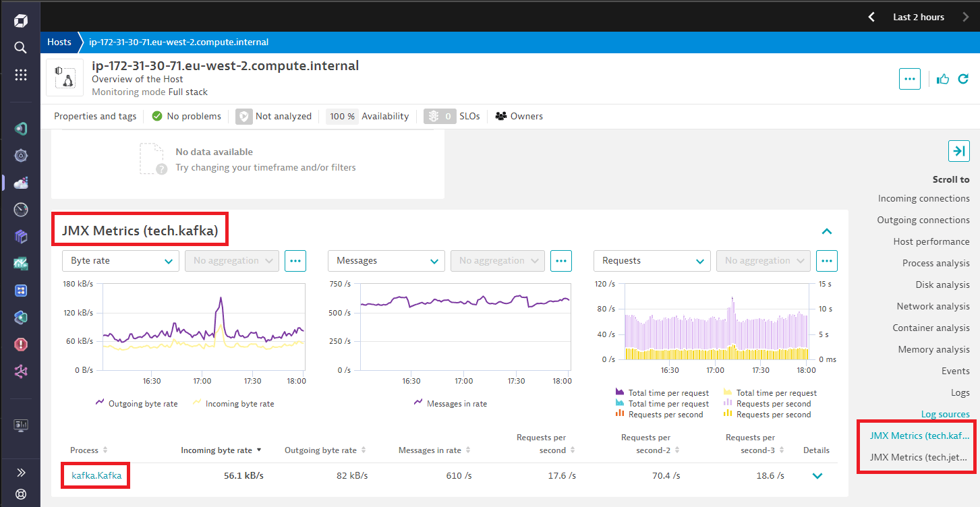Open ellipsis menu for Byte rate chart
This screenshot has height=507, width=980.
click(295, 261)
